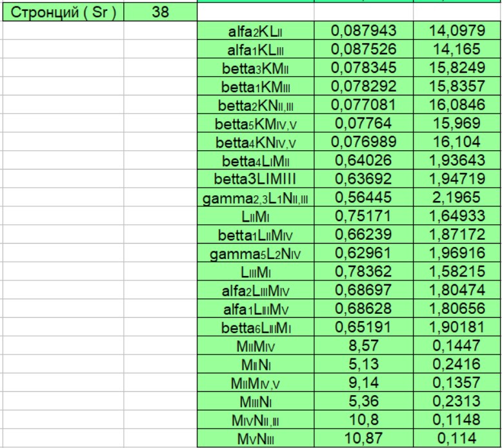Select the betta5KMIV,V label cell
Screen dimensions: 502x448
click(x=256, y=123)
